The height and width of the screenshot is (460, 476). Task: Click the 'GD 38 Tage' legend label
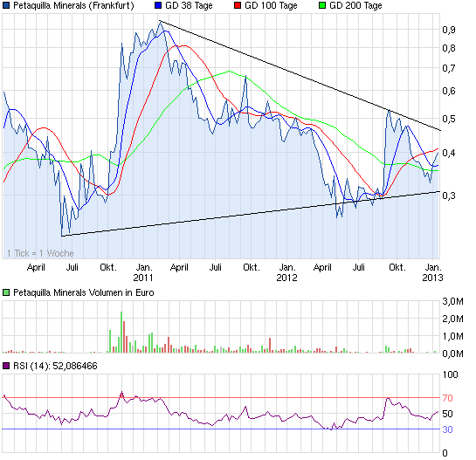click(189, 5)
